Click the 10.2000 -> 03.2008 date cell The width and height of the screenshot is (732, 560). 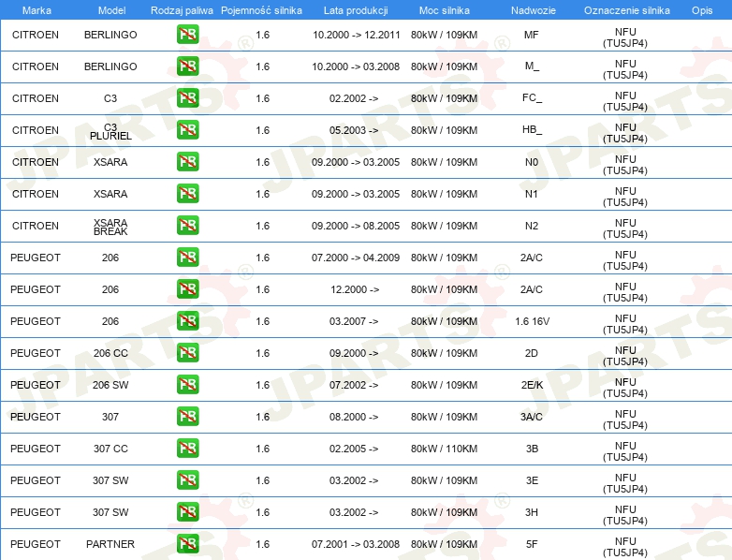pos(356,66)
